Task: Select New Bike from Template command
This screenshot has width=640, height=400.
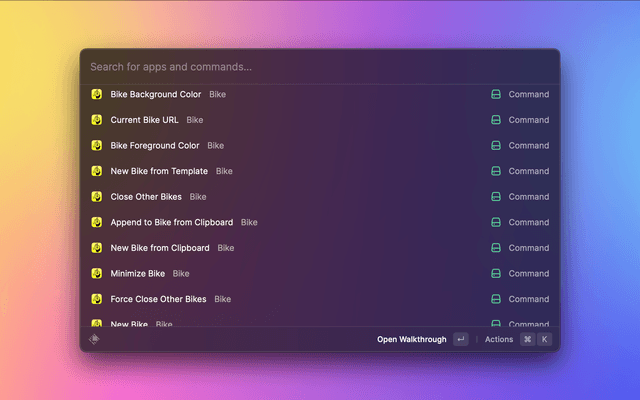Action: pos(160,171)
